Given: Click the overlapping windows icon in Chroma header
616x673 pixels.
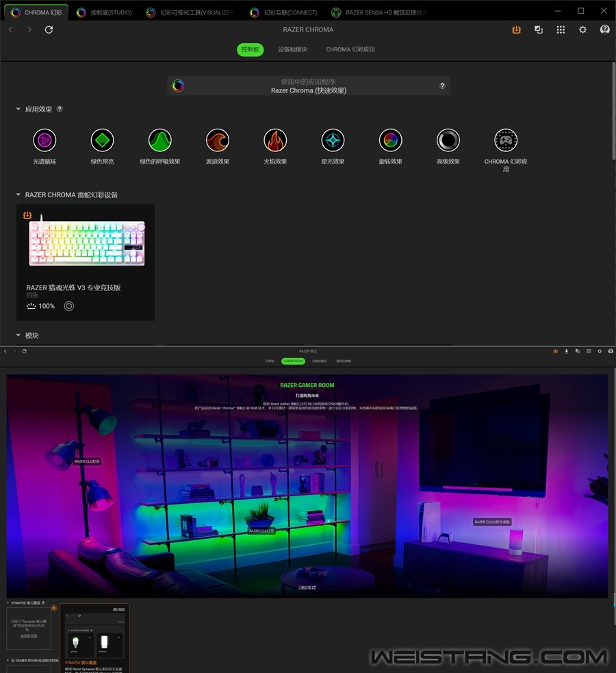Looking at the screenshot, I should point(539,29).
